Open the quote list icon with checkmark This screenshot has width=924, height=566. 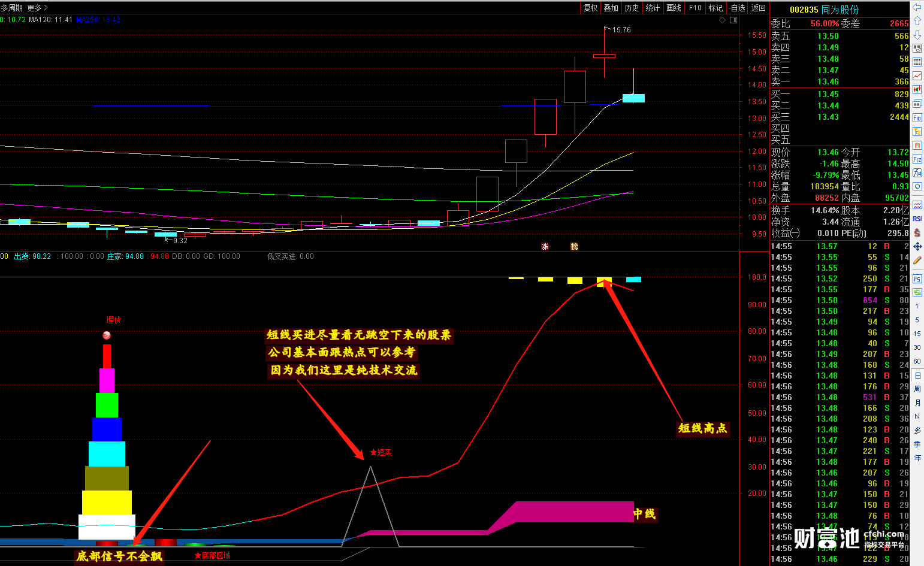click(x=917, y=48)
